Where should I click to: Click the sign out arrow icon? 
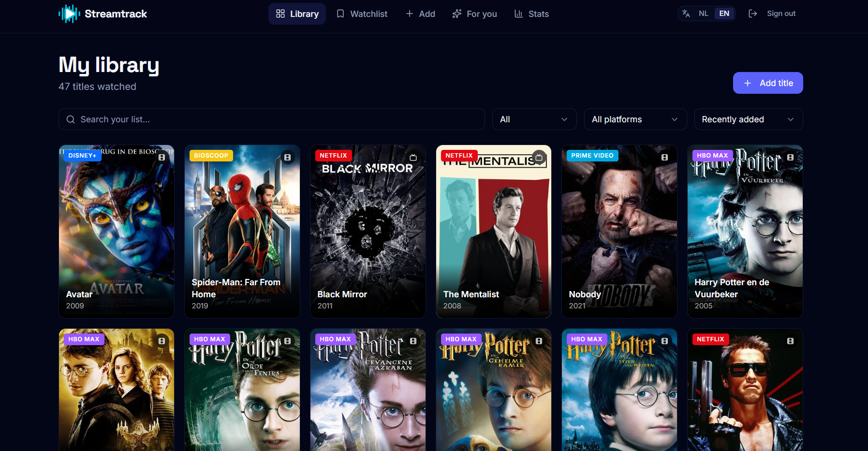point(752,14)
